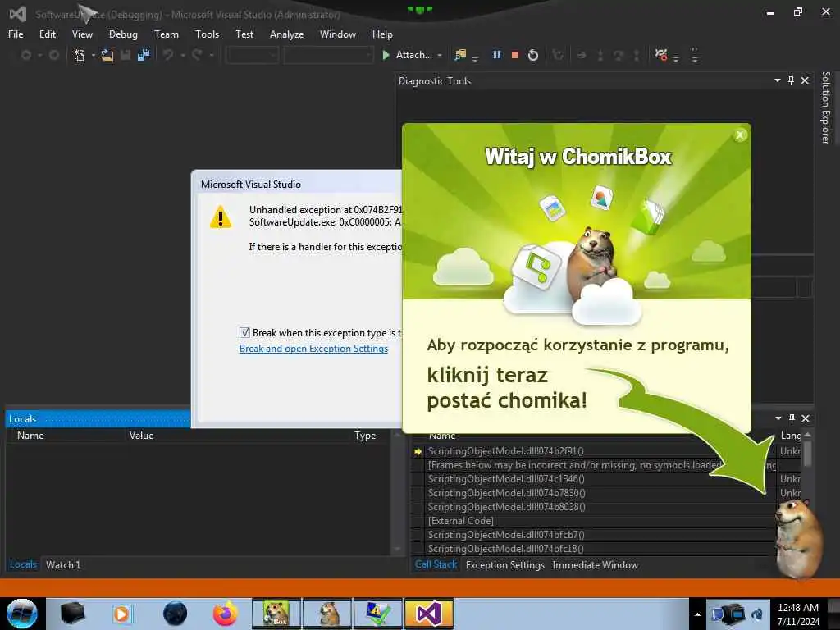Select call stack frame ScriptingObjectModel.dll!074bfcb7()
Screen dimensions: 840x630
click(x=594, y=535)
